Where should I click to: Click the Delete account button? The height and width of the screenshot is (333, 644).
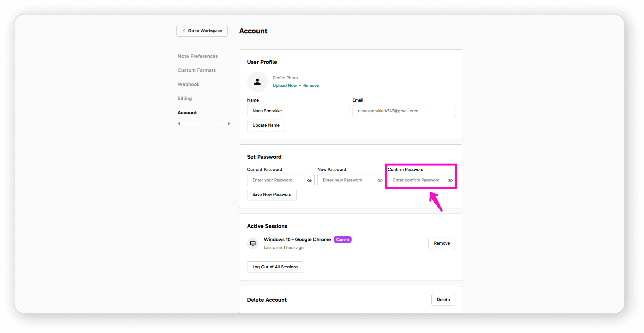click(x=443, y=300)
